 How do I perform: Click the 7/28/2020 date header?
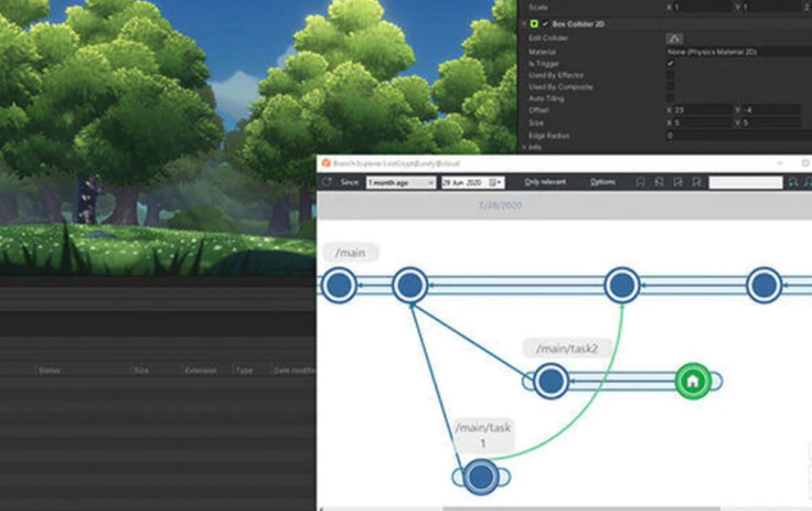500,206
